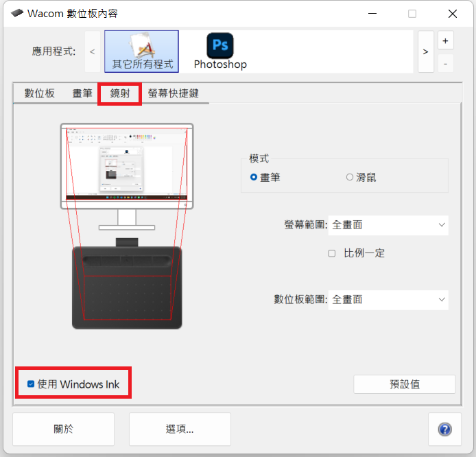The height and width of the screenshot is (457, 476).
Task: Switch to the 螢幕快捷鍵 tab
Action: [174, 93]
